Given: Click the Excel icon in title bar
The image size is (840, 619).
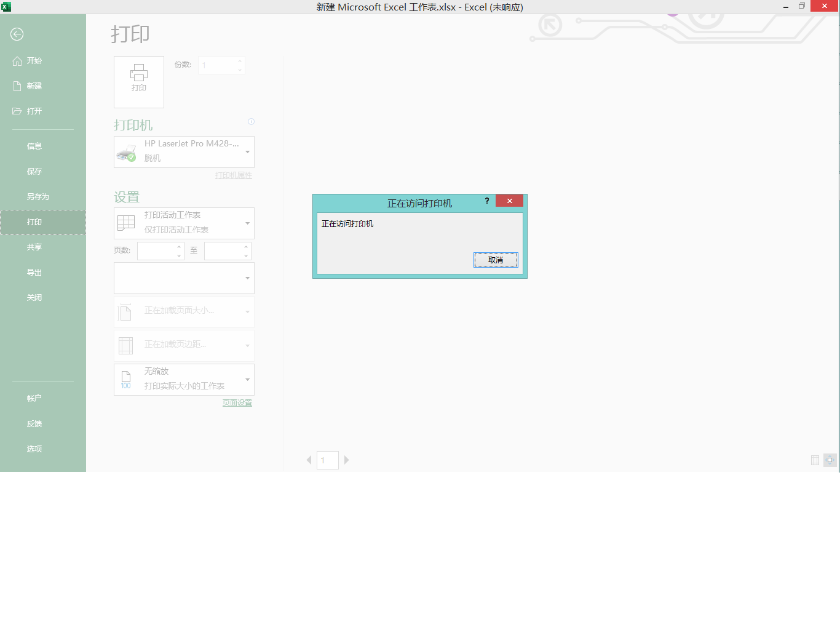Looking at the screenshot, I should (6, 7).
